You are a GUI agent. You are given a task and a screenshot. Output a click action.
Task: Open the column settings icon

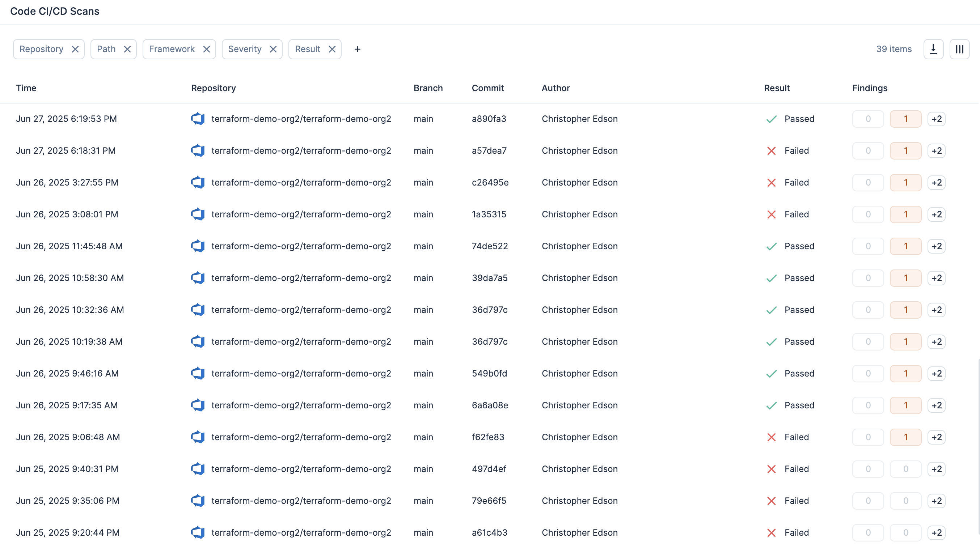click(x=959, y=49)
